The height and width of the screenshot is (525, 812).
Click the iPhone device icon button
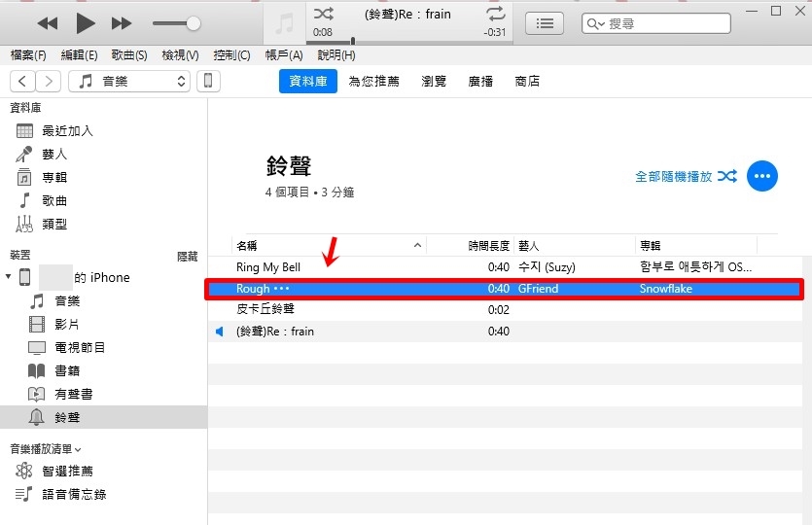(x=208, y=82)
